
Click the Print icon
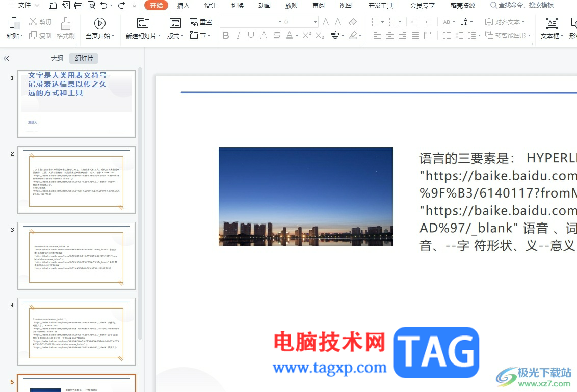coord(78,5)
